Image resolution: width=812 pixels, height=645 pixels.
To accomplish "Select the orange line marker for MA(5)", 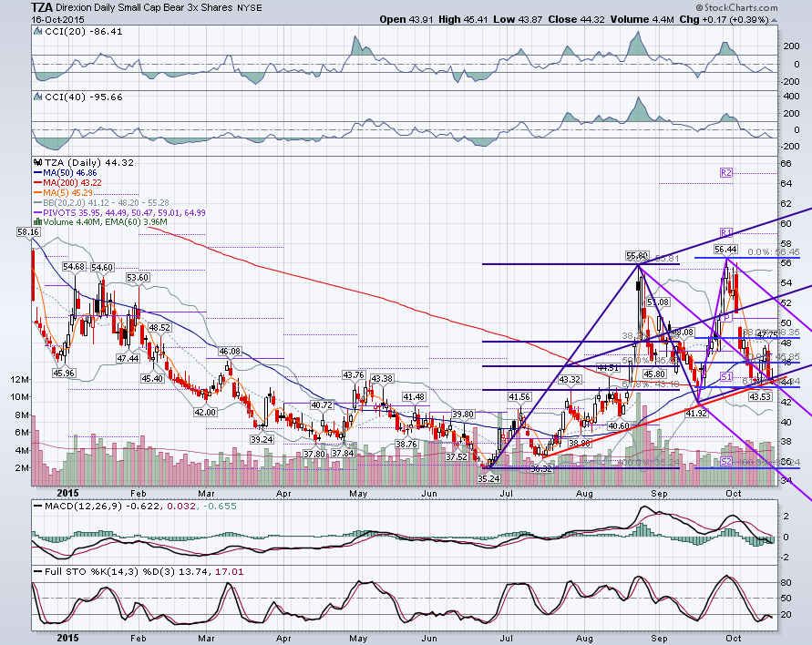I will point(37,192).
